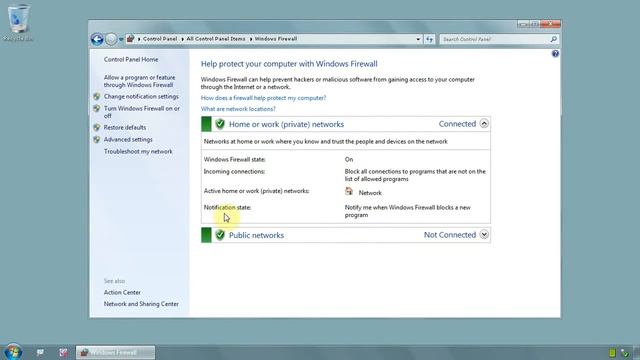
Task: Click shield icon beside Advanced settings
Action: 97,140
